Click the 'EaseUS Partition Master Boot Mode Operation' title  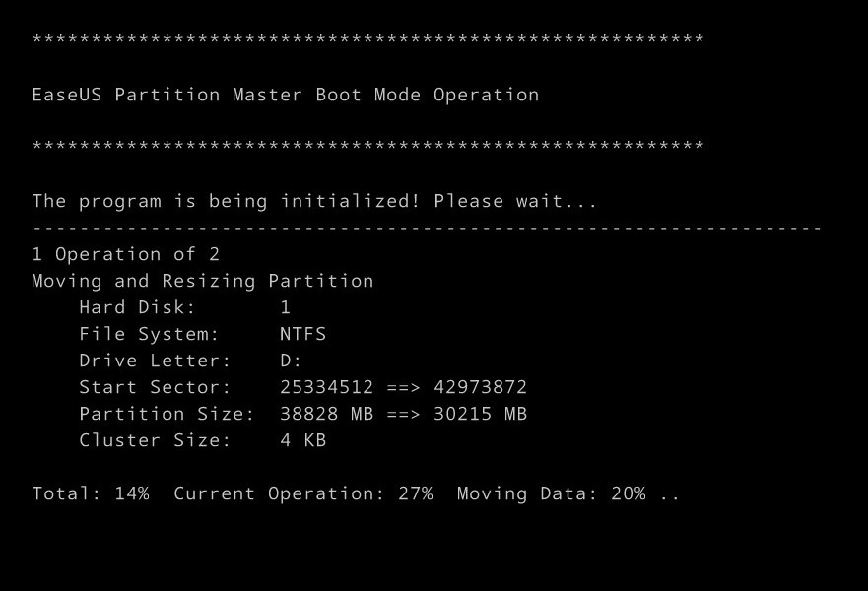click(x=286, y=96)
